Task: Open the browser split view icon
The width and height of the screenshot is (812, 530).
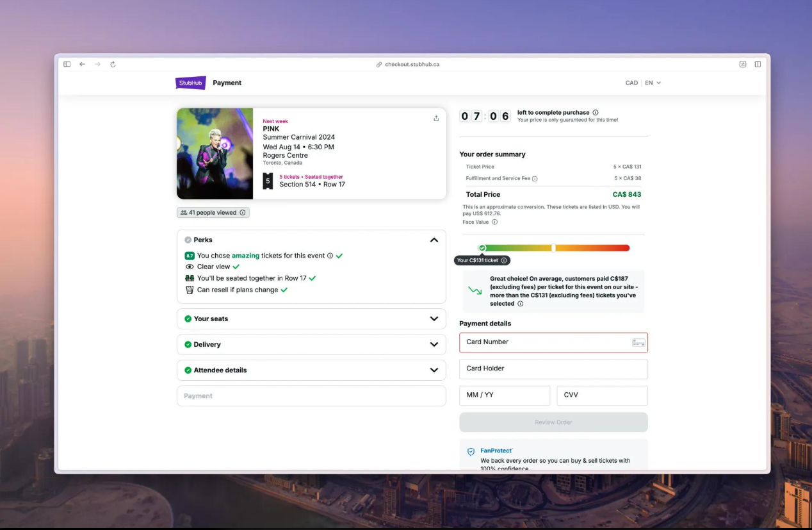Action: point(758,64)
